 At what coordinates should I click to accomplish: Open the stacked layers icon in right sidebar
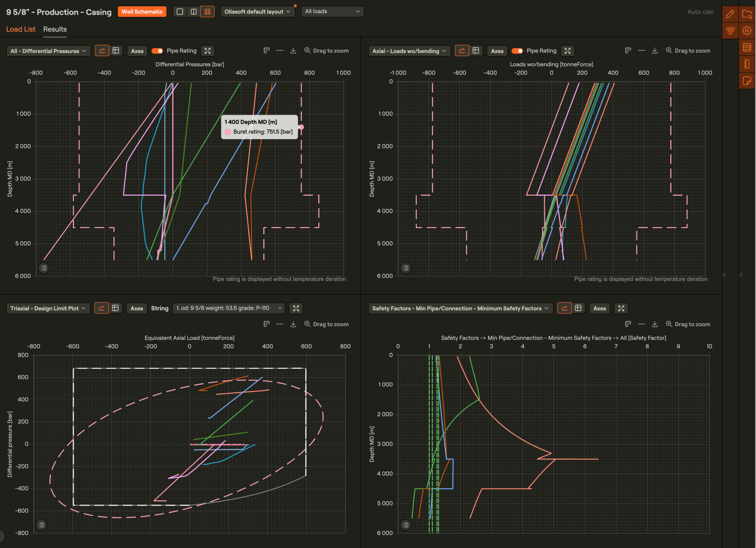coord(747,47)
